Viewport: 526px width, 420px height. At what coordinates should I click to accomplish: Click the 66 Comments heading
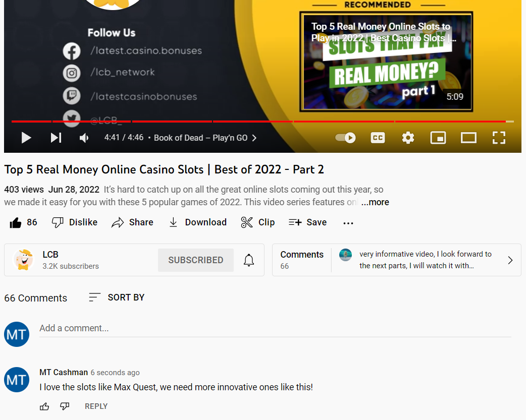coord(35,298)
